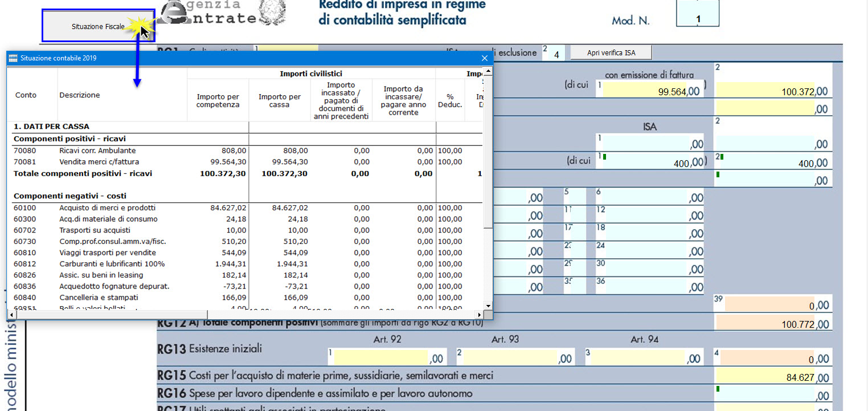Click the numbered field 30
The width and height of the screenshot is (868, 411).
click(650, 268)
